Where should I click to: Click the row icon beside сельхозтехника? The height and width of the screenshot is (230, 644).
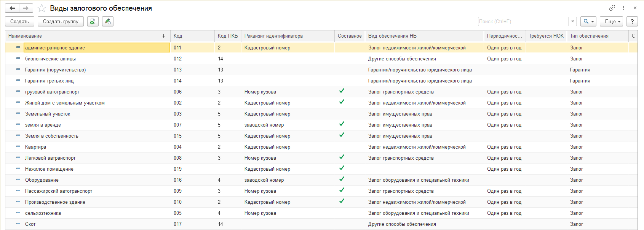[18, 213]
